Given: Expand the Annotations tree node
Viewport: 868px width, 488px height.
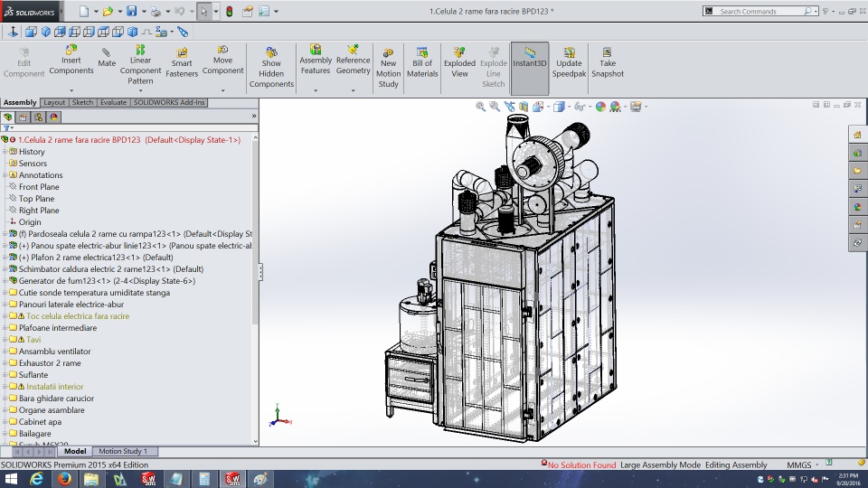Looking at the screenshot, I should 5,175.
